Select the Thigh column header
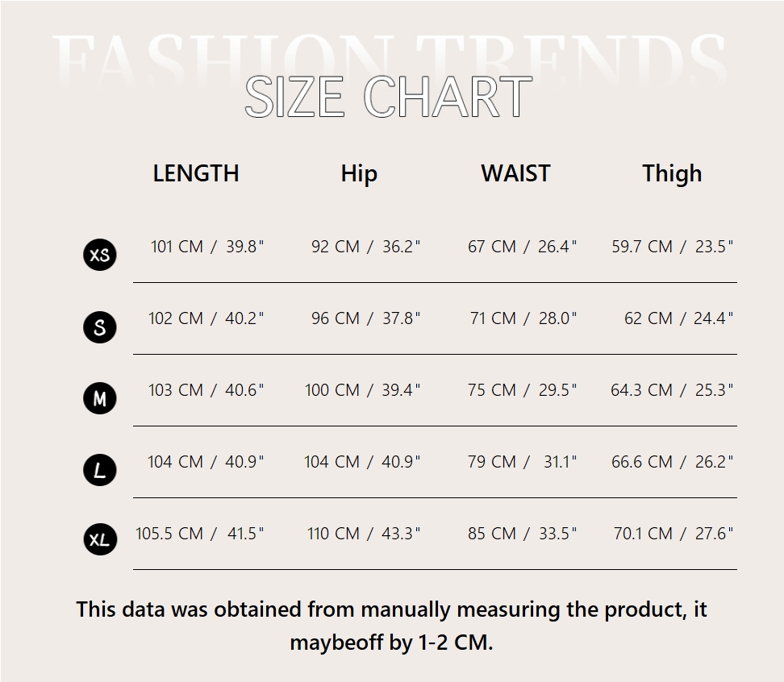 672,173
